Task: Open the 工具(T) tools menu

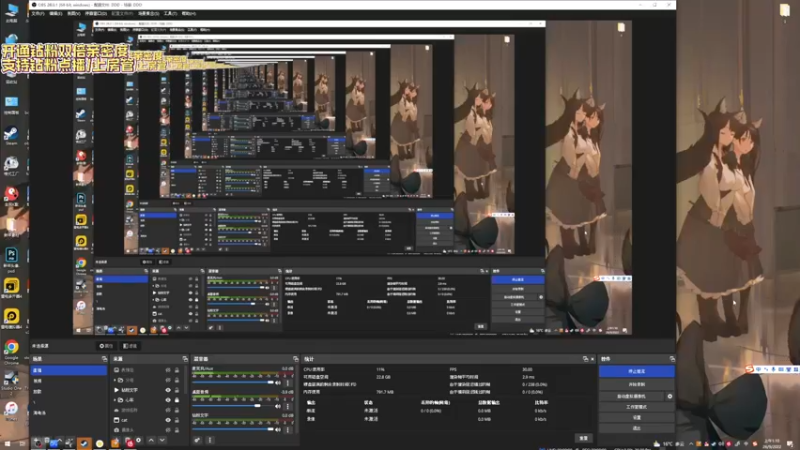Action: (170, 13)
